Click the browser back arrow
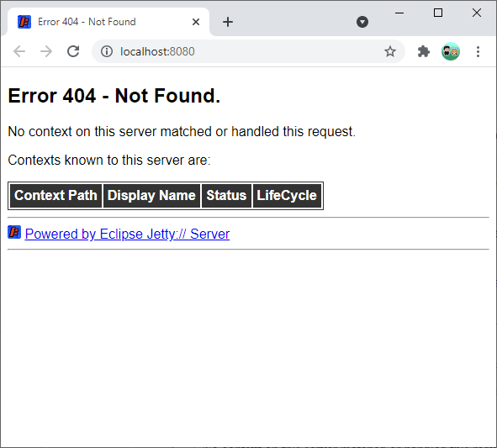 (19, 51)
